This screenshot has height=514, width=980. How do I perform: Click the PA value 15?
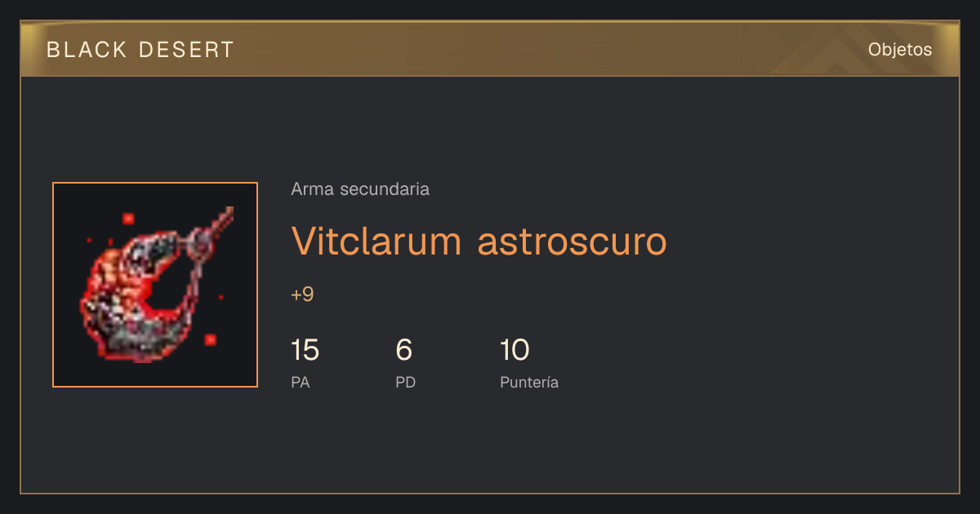coord(305,351)
